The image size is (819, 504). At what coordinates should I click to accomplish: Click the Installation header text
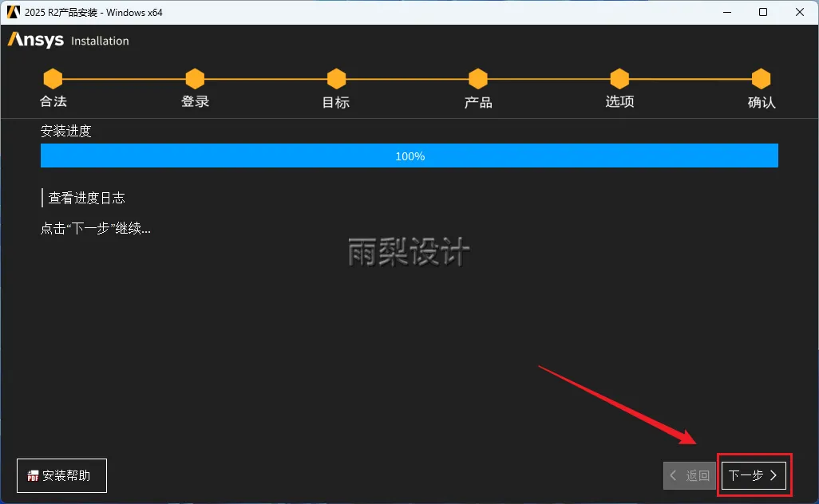(x=100, y=41)
